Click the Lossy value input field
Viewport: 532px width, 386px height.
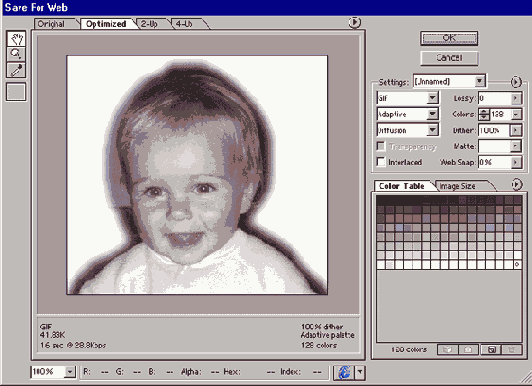click(495, 98)
